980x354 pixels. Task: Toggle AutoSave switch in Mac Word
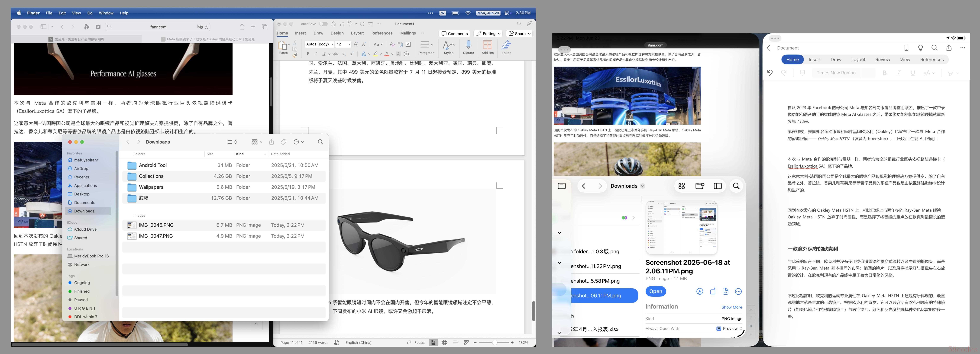click(323, 24)
